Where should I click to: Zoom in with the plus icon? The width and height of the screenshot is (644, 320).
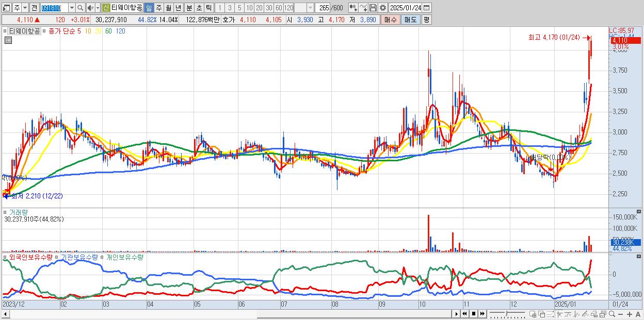(x=630, y=314)
